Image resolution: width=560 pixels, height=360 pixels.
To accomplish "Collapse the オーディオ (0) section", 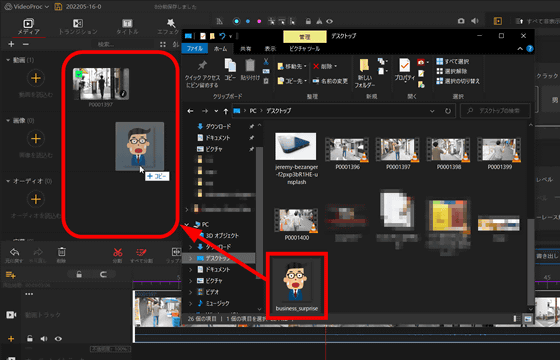I will 8,181.
